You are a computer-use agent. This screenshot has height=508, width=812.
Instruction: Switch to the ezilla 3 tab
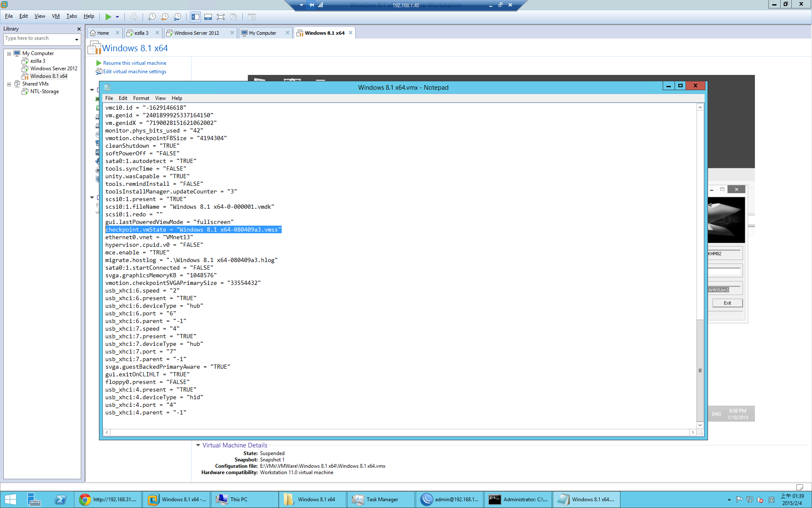click(141, 33)
